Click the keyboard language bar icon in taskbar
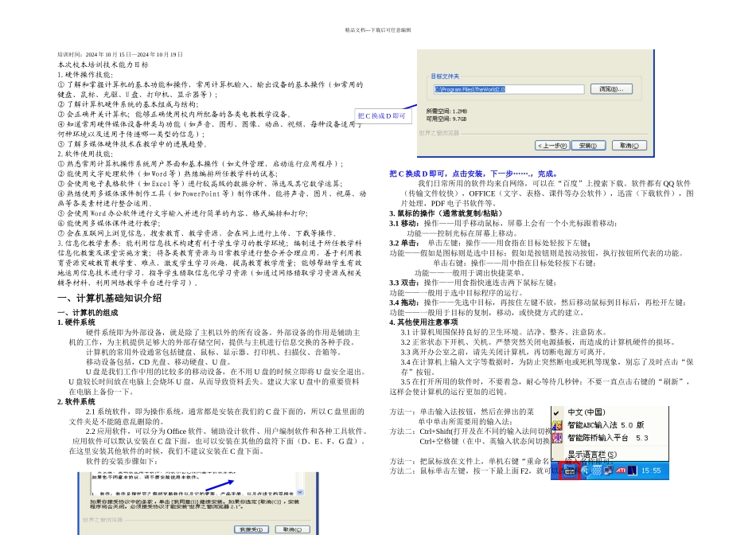The height and width of the screenshot is (535, 756). pos(570,471)
